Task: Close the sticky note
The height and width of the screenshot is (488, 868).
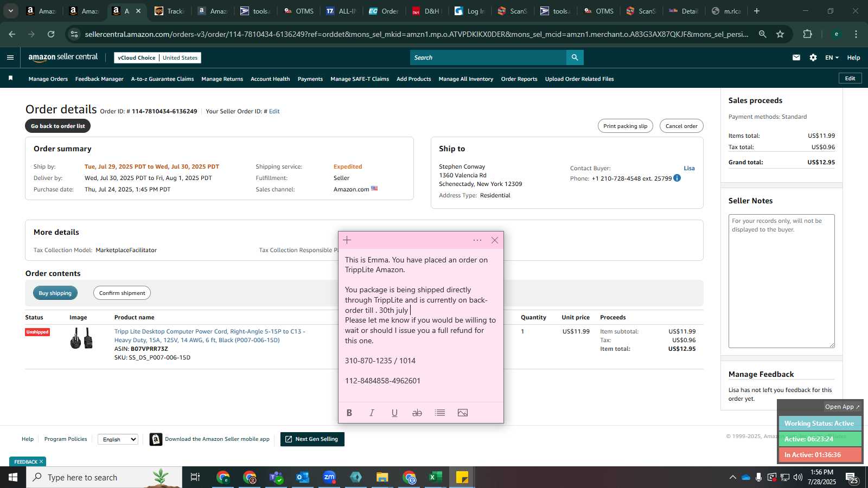Action: (495, 240)
